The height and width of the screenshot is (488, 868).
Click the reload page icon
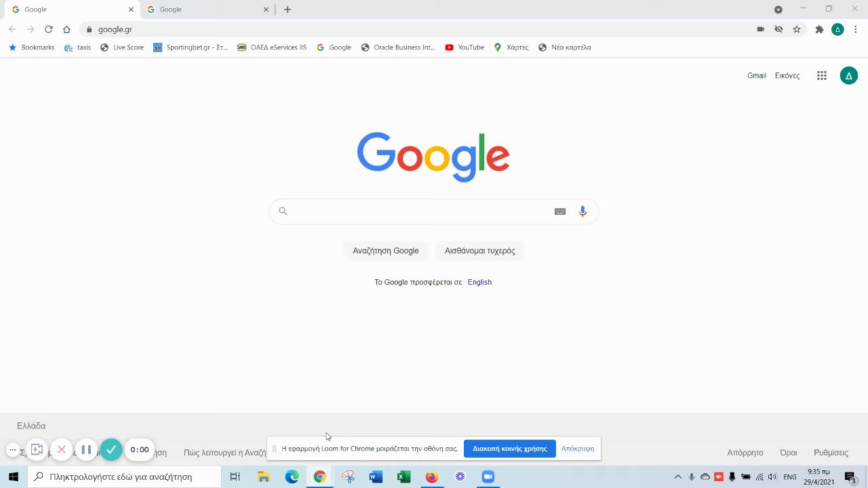pyautogui.click(x=49, y=29)
